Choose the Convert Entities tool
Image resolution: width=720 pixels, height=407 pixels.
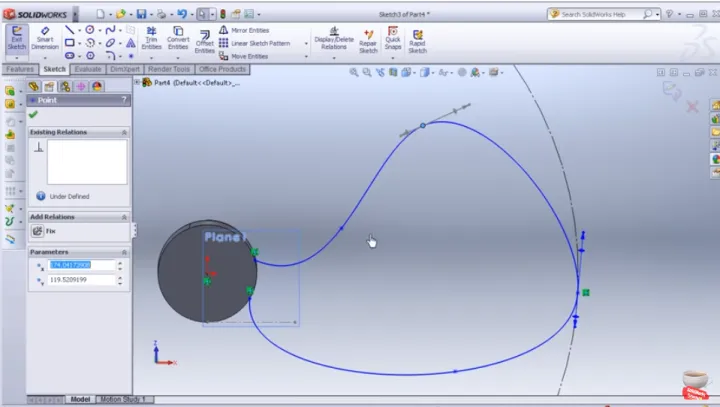(178, 37)
